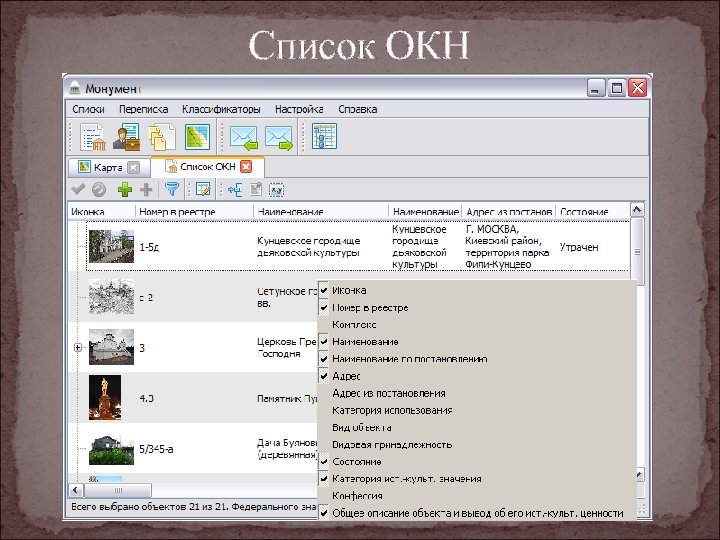Screen dimensions: 720x540
Task: Select the Утрачен status cell
Action: [579, 247]
